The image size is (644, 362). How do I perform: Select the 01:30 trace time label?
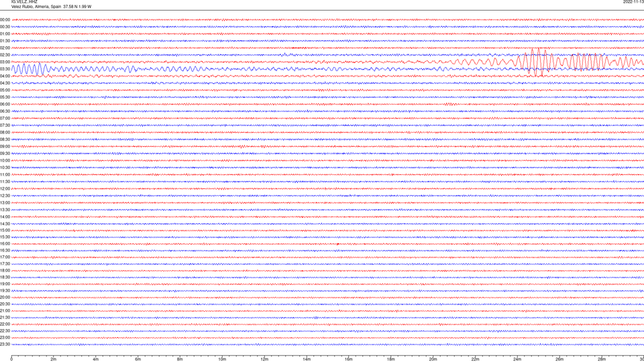[5, 41]
